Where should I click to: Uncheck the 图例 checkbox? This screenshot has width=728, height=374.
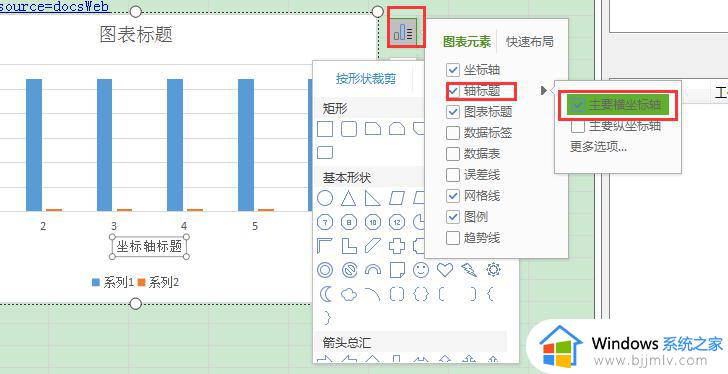453,217
